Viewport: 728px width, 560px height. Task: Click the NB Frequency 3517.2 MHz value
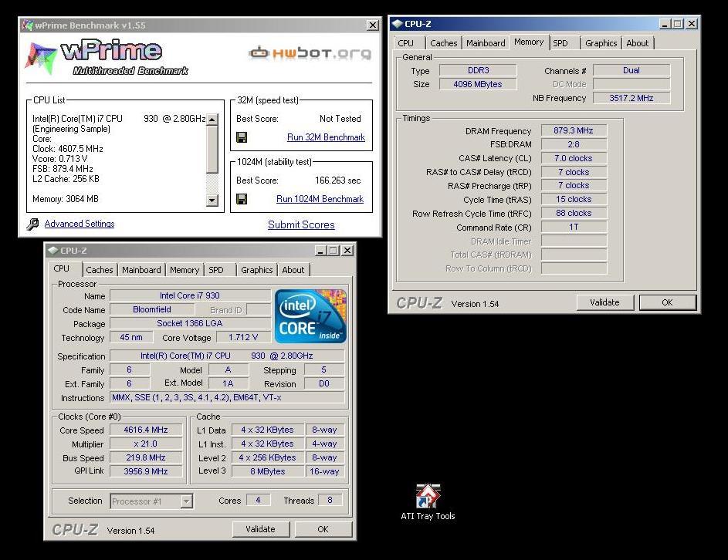click(631, 98)
